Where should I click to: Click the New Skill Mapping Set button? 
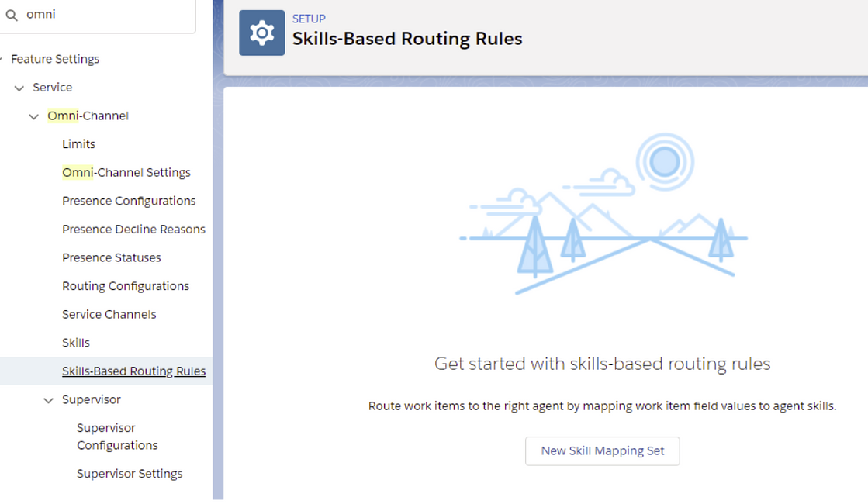[602, 451]
